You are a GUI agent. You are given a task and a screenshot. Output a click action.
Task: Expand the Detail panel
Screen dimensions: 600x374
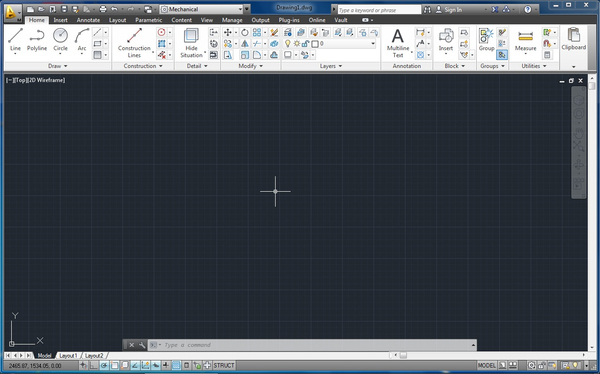coord(197,66)
